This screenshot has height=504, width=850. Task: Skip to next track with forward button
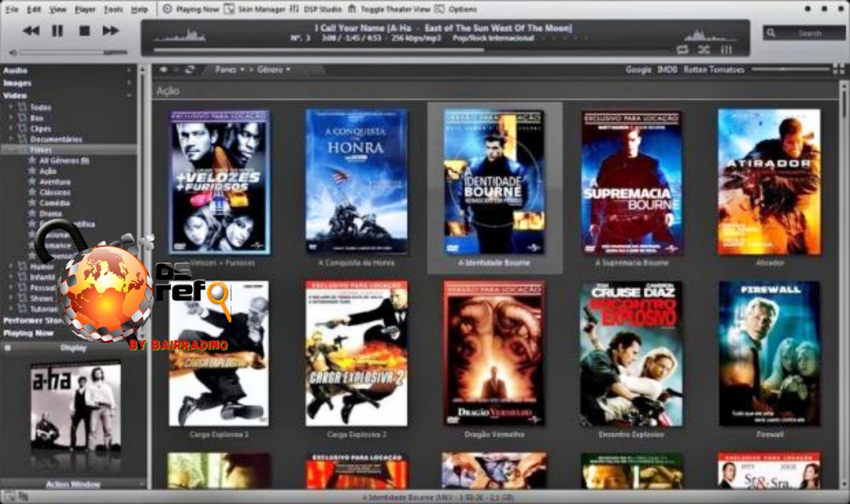pos(111,31)
